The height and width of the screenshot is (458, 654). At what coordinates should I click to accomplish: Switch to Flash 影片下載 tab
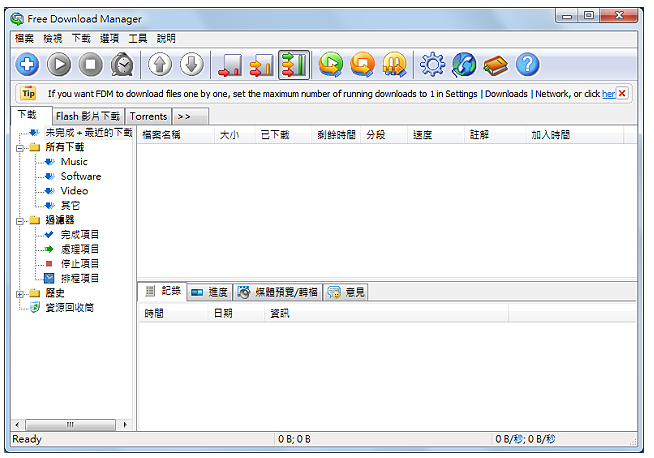pos(88,116)
